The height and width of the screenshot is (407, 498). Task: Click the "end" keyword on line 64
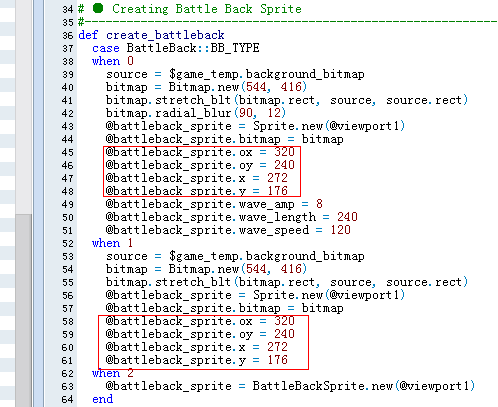point(103,399)
